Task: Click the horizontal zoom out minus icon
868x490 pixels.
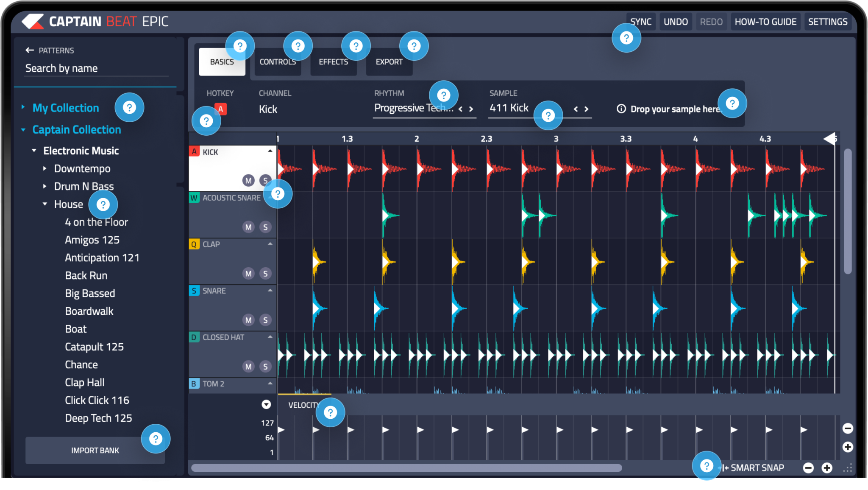Action: click(808, 468)
